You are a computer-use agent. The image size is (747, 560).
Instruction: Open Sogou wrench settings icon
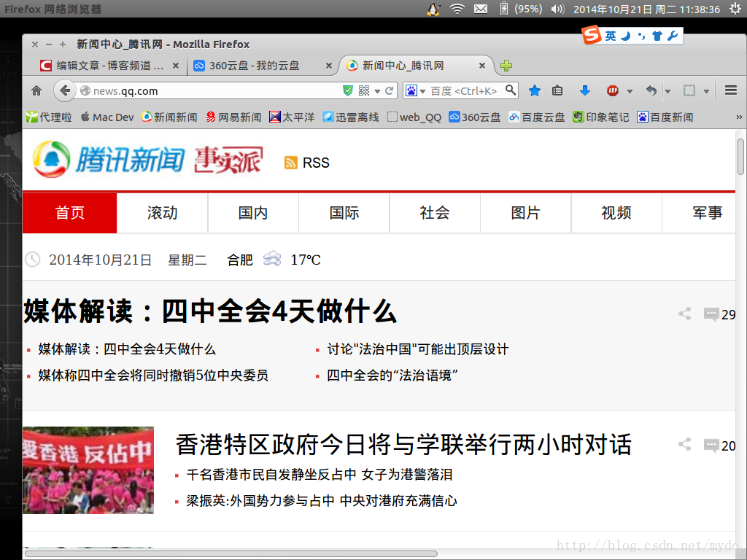(673, 36)
